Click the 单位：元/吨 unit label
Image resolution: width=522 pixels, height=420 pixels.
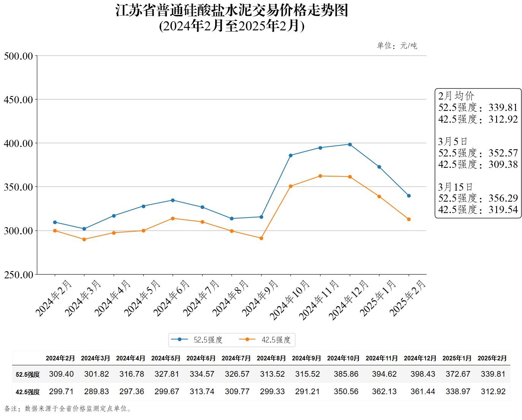397,46
